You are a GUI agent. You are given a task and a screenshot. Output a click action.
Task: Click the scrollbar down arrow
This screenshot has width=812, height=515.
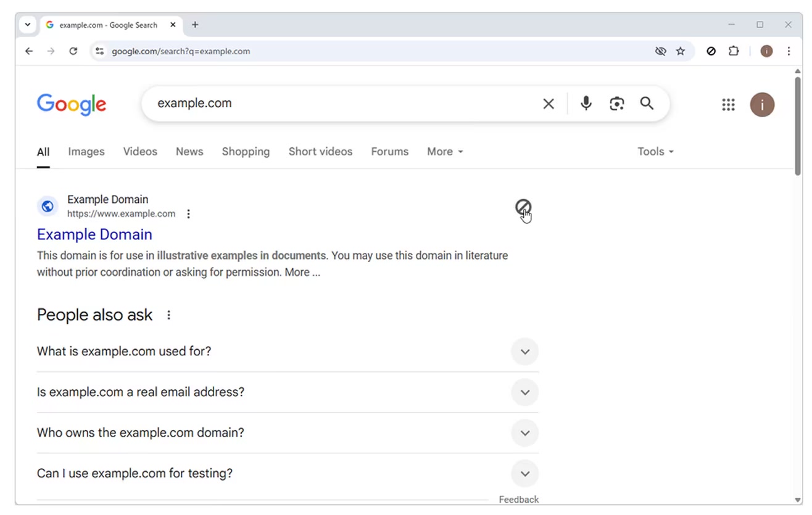point(798,500)
